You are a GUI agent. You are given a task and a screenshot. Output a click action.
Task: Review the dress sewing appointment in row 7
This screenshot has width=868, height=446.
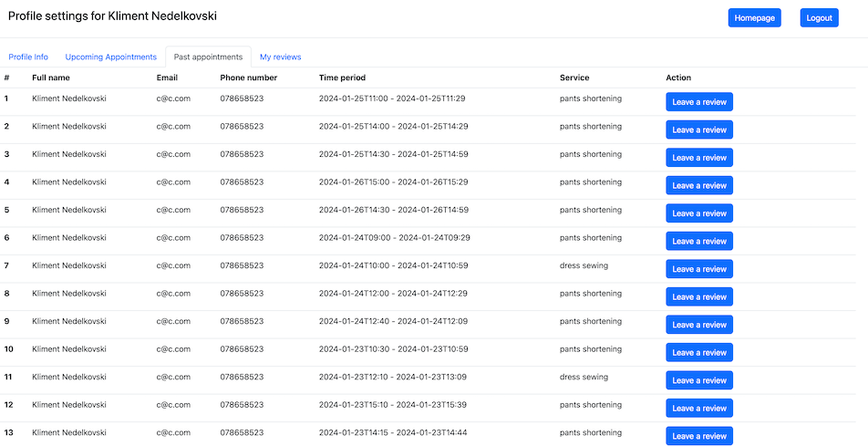[699, 269]
